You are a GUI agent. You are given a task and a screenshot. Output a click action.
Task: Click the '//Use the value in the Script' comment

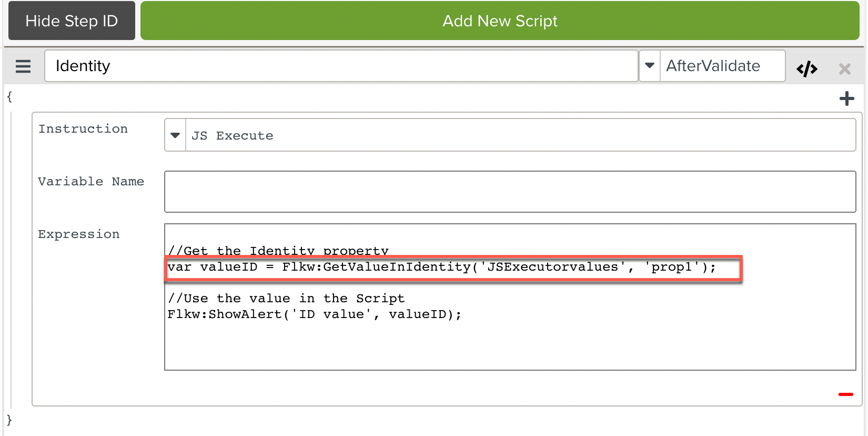coord(286,299)
